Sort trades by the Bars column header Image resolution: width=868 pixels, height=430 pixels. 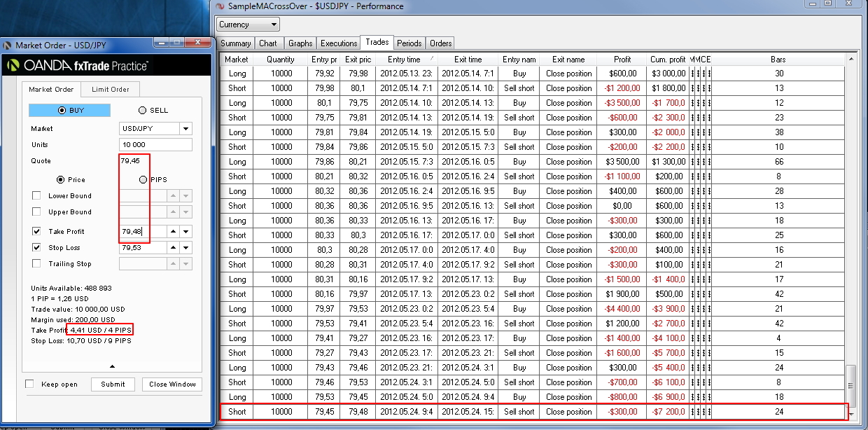(778, 60)
